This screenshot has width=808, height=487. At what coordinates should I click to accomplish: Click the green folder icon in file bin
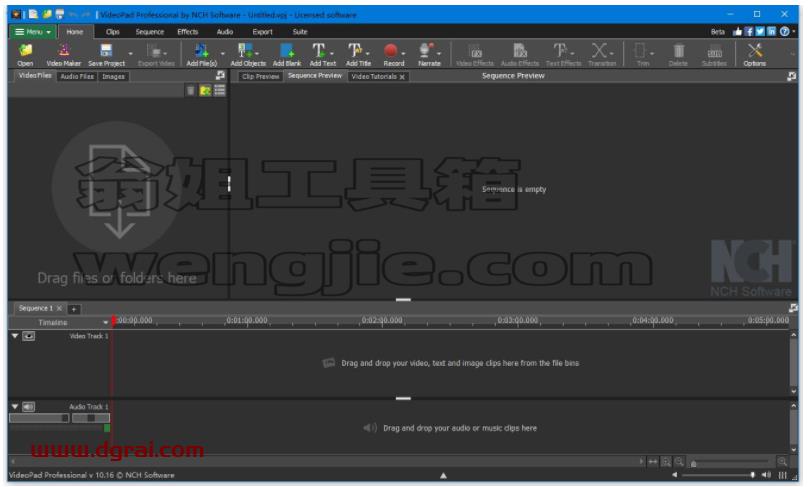click(x=205, y=91)
